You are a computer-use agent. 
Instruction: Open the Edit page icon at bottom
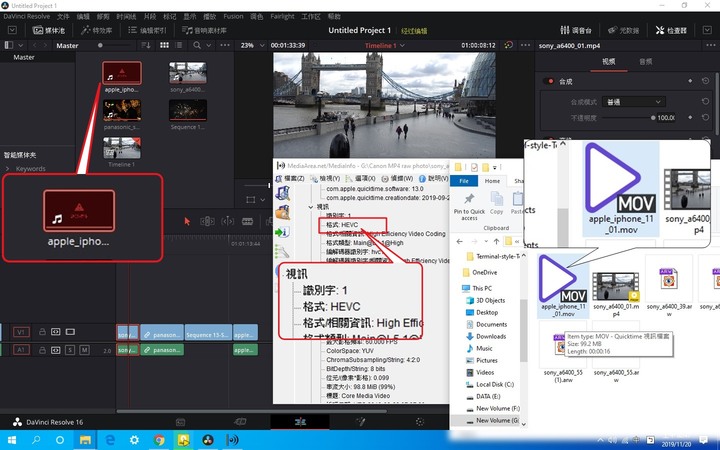click(300, 422)
